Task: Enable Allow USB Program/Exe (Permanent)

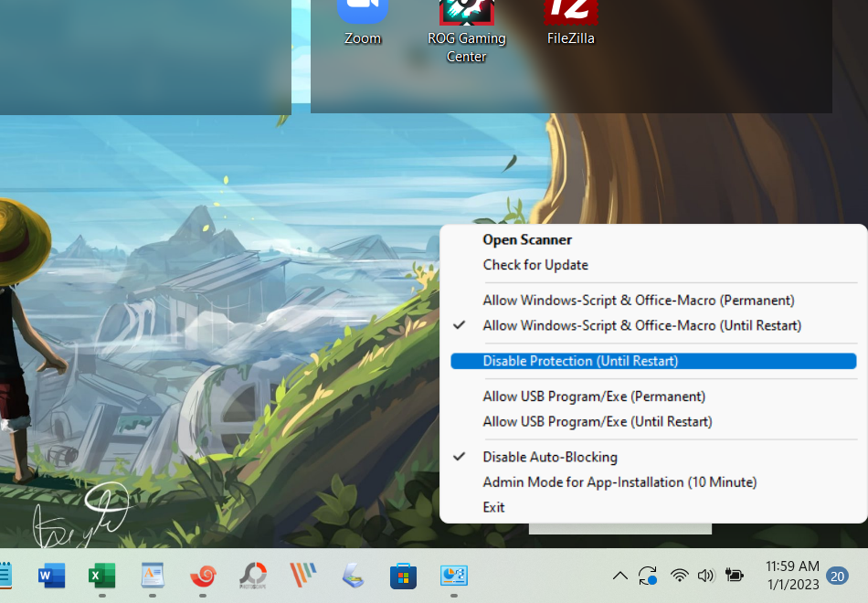Action: click(654, 397)
